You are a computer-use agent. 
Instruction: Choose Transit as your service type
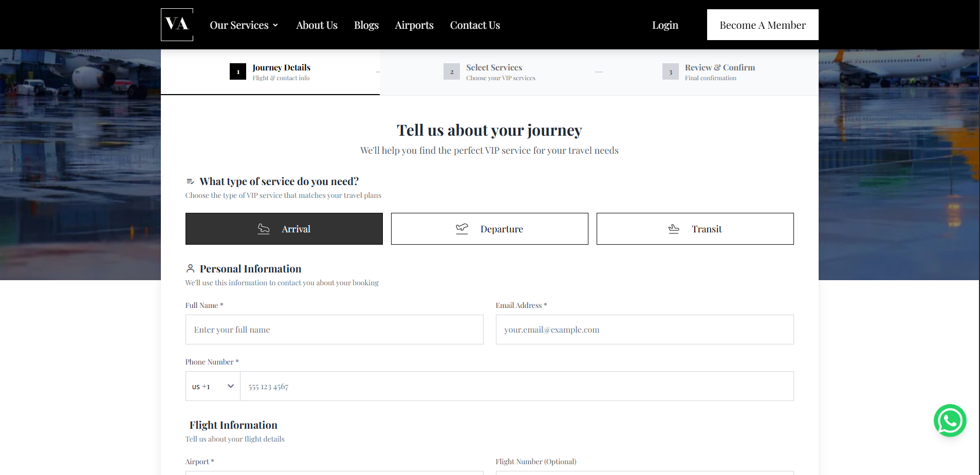694,229
